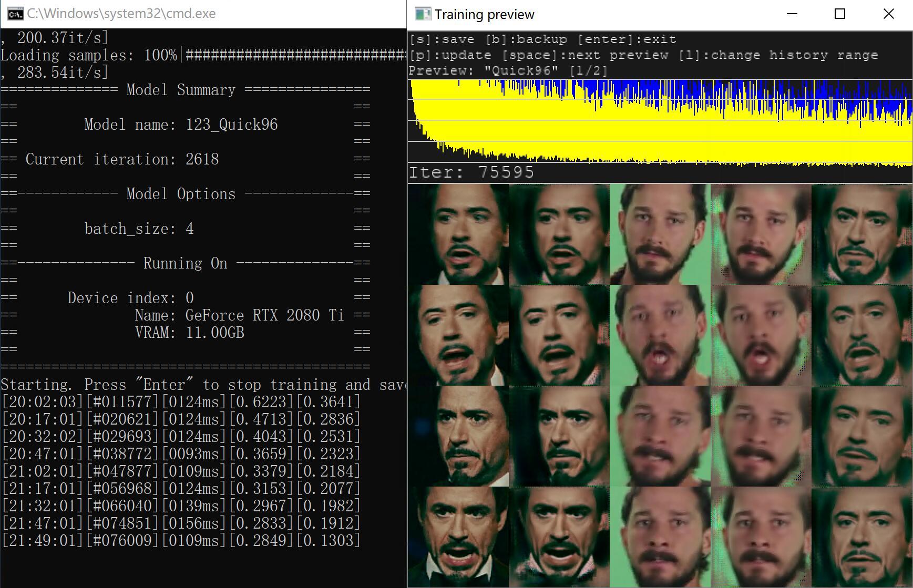Click '[l]:change history range' hint text
Screen dimensions: 913x588
click(778, 55)
